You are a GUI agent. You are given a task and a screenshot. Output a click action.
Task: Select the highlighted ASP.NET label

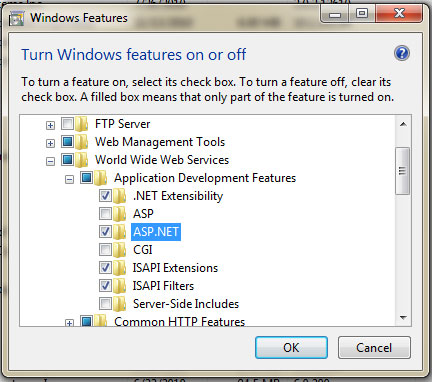coord(156,232)
